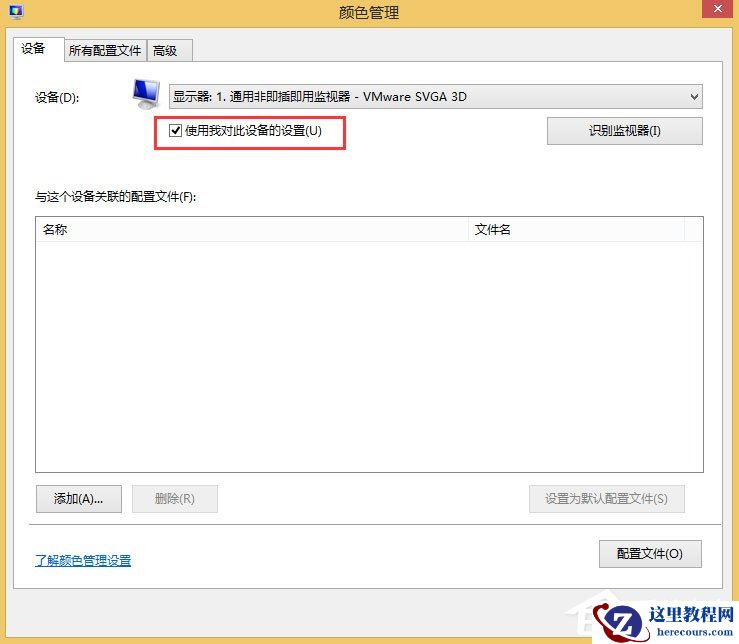Click 设置为默认配置文件(S) button
739x644 pixels.
coord(607,498)
